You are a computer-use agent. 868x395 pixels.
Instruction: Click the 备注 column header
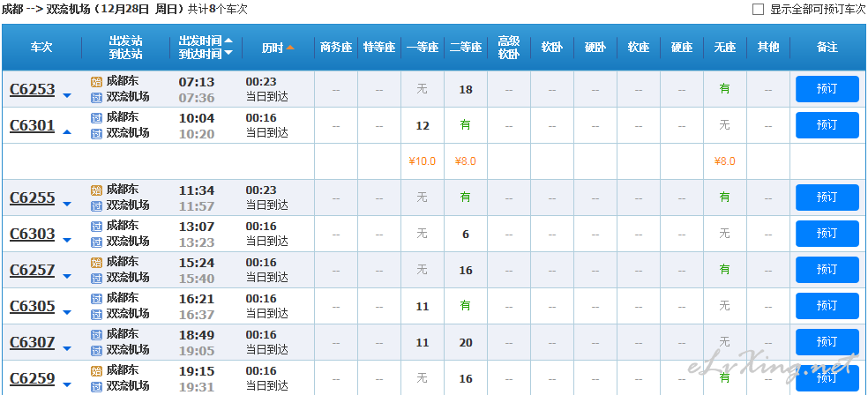point(827,48)
